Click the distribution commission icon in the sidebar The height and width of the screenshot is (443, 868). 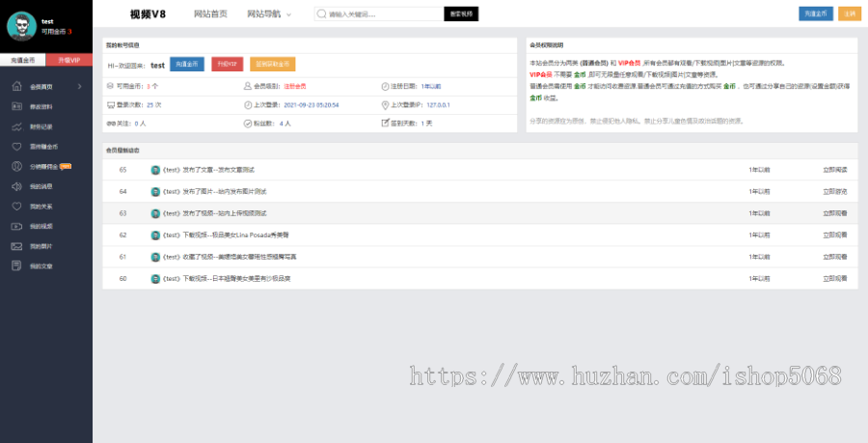tap(16, 166)
